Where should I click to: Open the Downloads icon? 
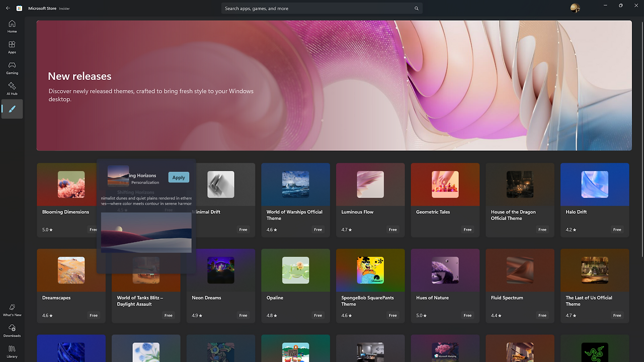tap(12, 329)
